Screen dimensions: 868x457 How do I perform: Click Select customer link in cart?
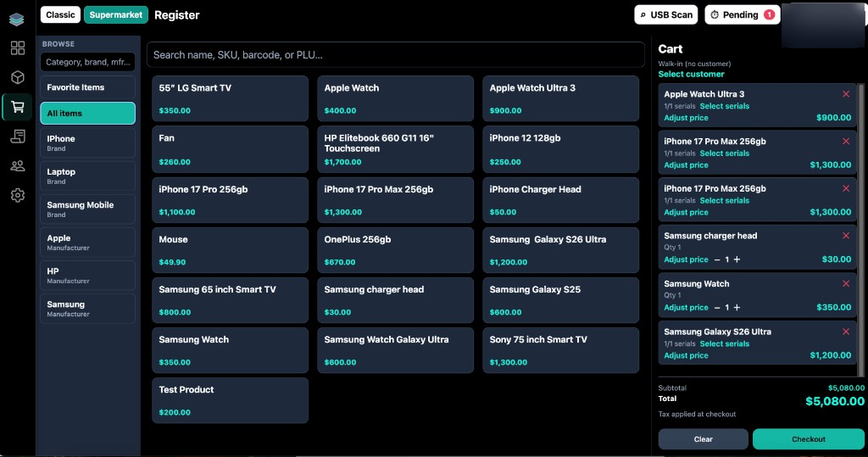tap(691, 75)
